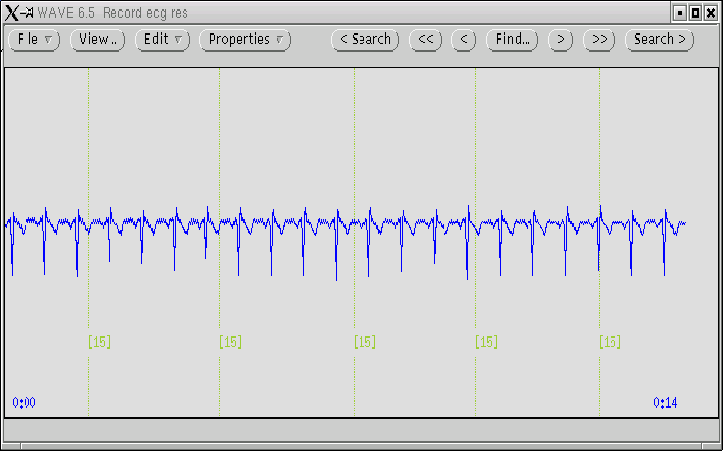Click the title text 'WAVE 6.5 Record ecg res'
The height and width of the screenshot is (451, 723).
click(113, 13)
